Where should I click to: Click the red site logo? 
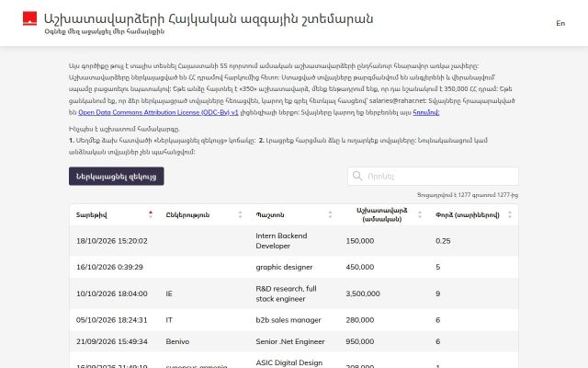[x=29, y=18]
